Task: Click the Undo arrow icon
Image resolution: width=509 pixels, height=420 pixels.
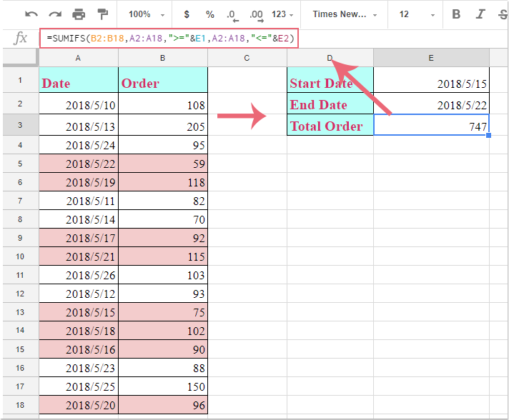Action: tap(31, 14)
